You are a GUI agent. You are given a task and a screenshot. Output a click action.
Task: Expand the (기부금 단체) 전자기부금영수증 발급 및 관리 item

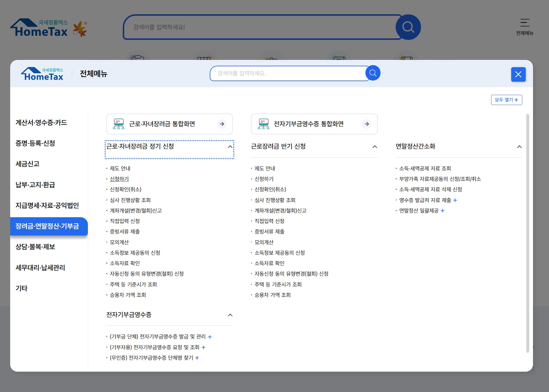210,336
